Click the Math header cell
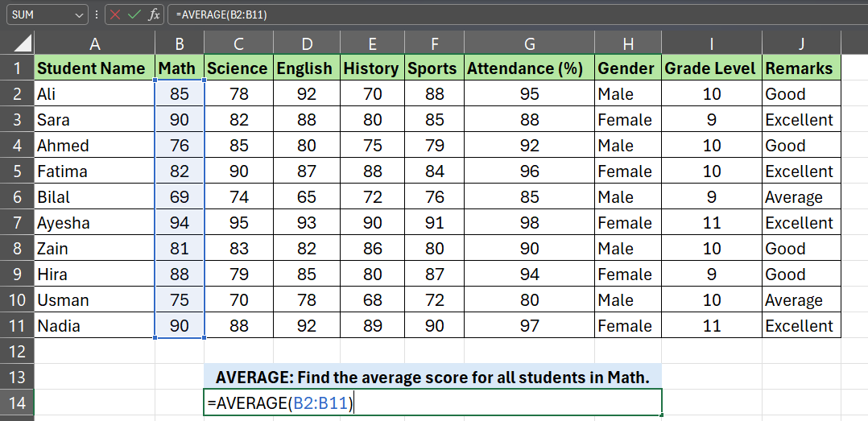The image size is (868, 421). coord(180,68)
